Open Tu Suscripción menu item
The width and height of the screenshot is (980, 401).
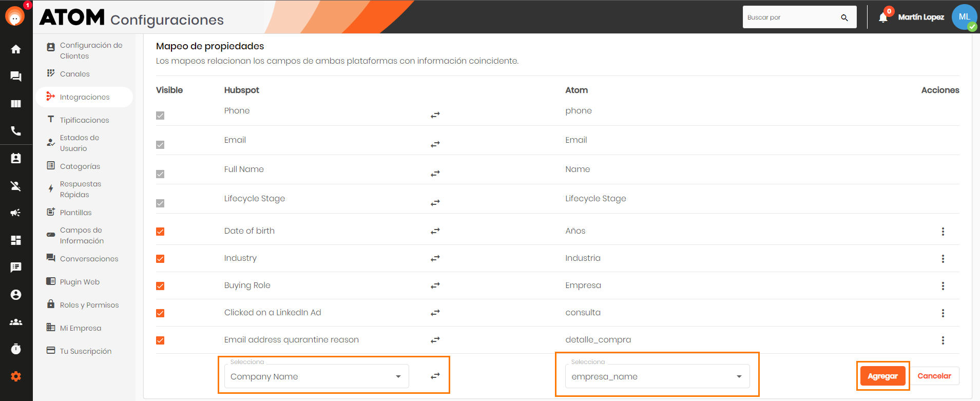(x=84, y=351)
